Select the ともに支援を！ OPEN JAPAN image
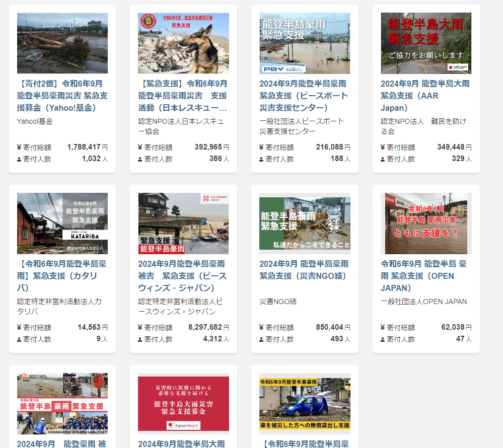Viewport: 503px width, 448px height. pos(426,223)
